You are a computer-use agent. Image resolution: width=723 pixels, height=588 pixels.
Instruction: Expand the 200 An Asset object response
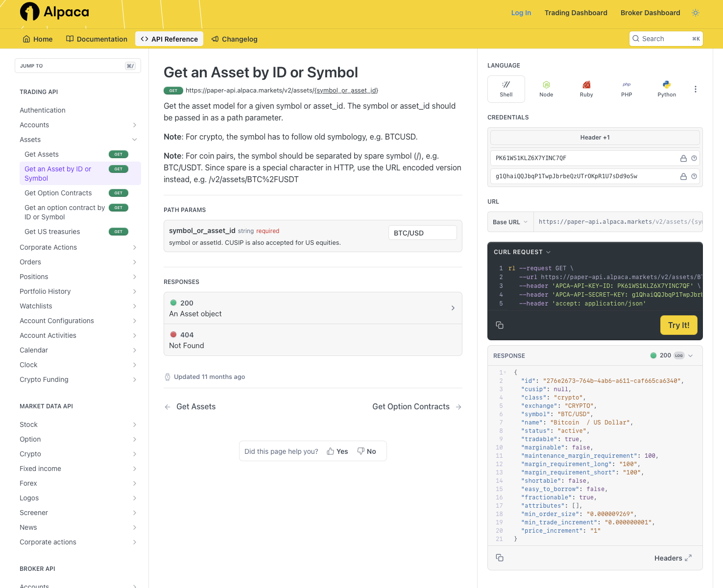[313, 308]
